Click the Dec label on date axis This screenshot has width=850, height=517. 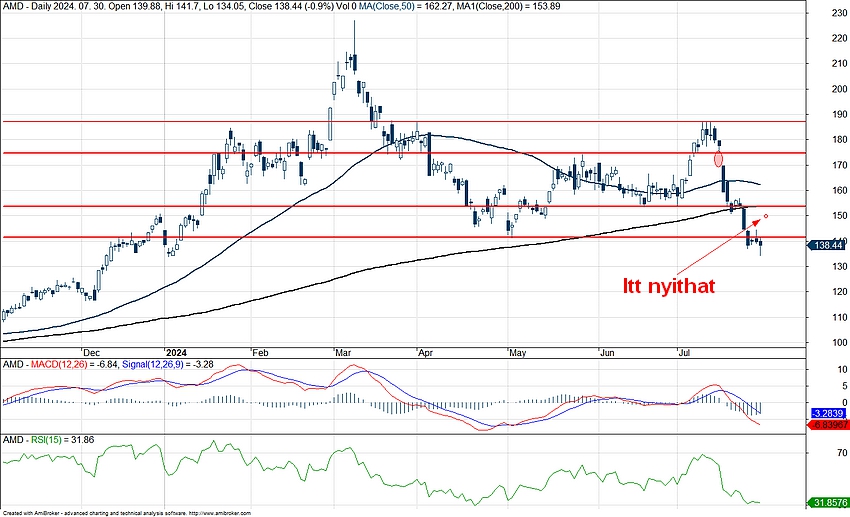91,353
